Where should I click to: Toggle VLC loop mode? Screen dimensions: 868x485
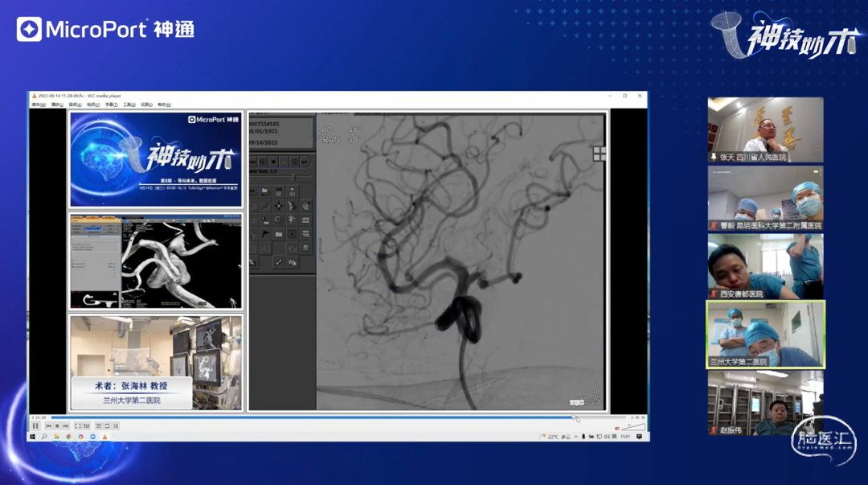[108, 425]
